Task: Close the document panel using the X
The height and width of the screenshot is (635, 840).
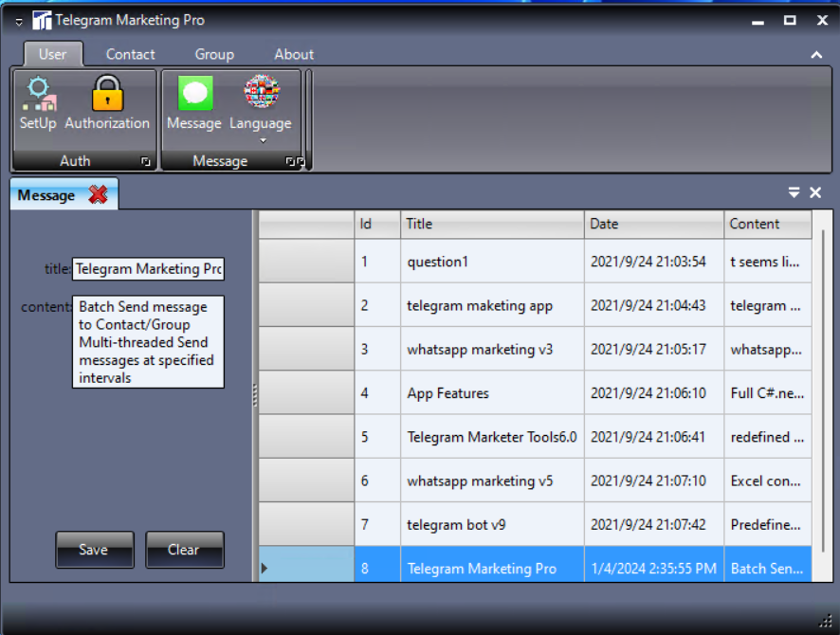Action: 815,192
